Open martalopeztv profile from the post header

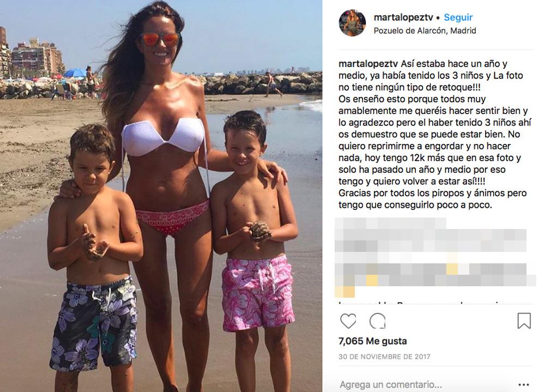403,17
